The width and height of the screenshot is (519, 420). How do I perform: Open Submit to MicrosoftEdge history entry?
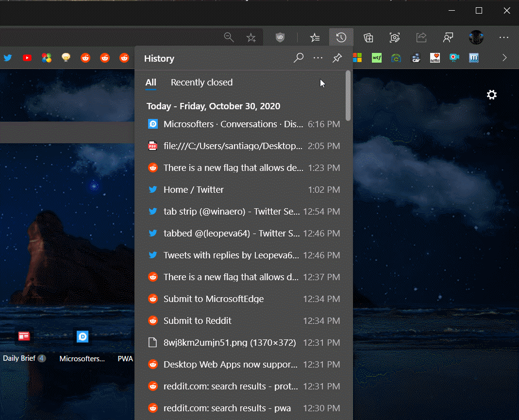pyautogui.click(x=244, y=299)
